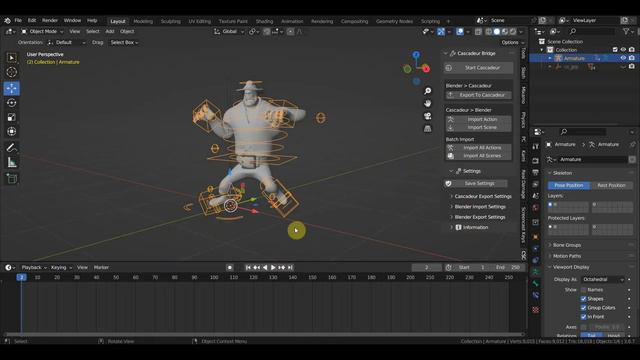This screenshot has height=360, width=640.
Task: Open the File menu
Action: [x=18, y=20]
